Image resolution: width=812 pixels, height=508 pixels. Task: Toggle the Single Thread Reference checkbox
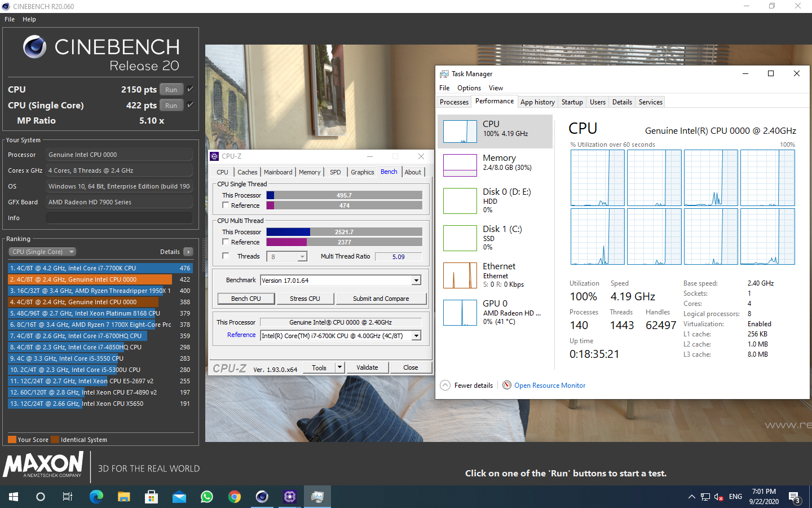click(x=226, y=205)
